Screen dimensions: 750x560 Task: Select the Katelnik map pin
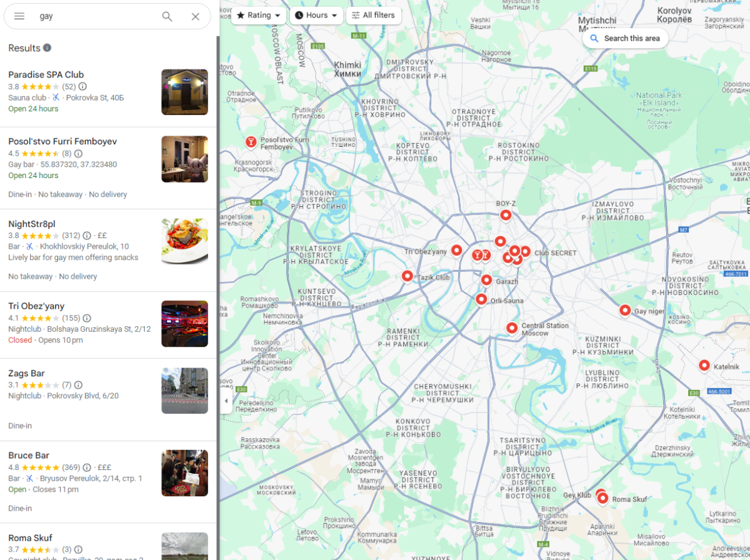(704, 366)
